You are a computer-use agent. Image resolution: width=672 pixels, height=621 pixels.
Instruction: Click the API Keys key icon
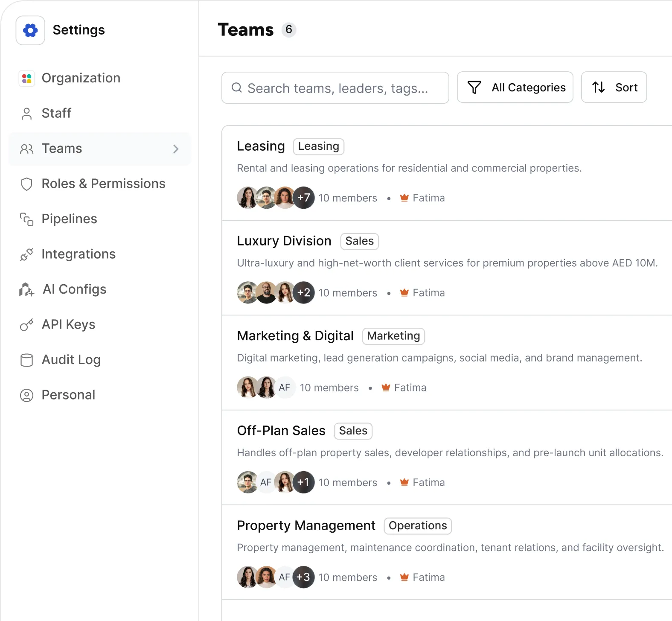tap(26, 325)
